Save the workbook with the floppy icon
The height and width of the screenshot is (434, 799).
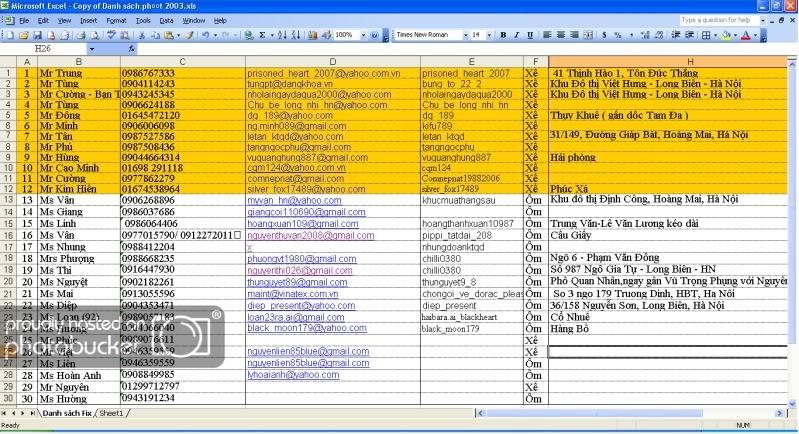37,35
